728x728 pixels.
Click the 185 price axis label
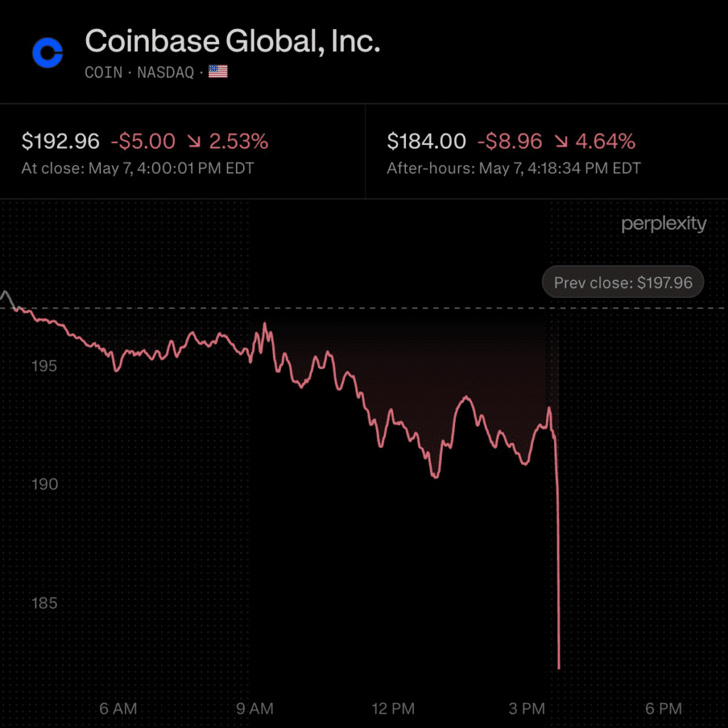point(45,603)
